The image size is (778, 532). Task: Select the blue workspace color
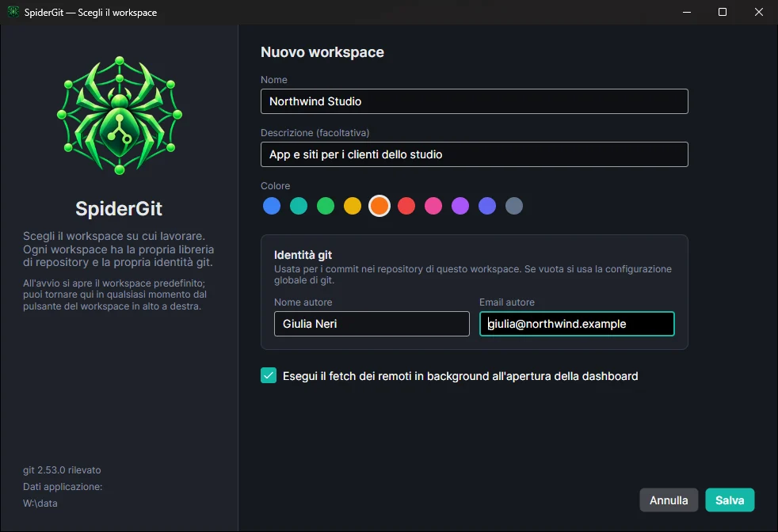coord(272,206)
